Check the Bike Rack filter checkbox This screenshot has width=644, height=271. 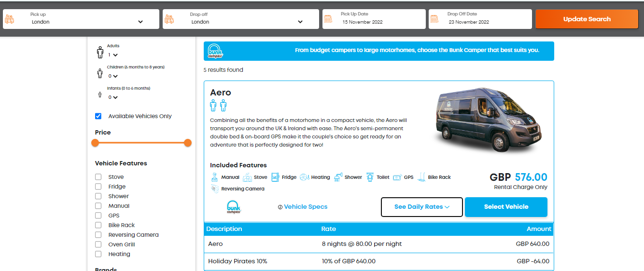click(x=98, y=225)
